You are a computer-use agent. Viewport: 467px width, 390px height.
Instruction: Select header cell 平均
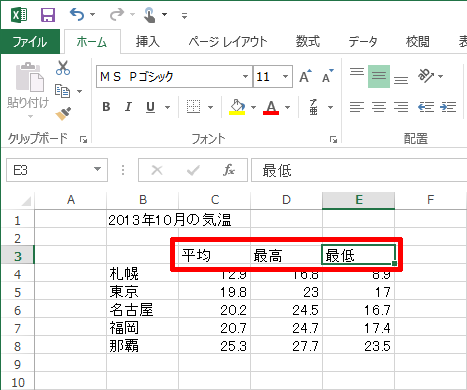(x=215, y=256)
